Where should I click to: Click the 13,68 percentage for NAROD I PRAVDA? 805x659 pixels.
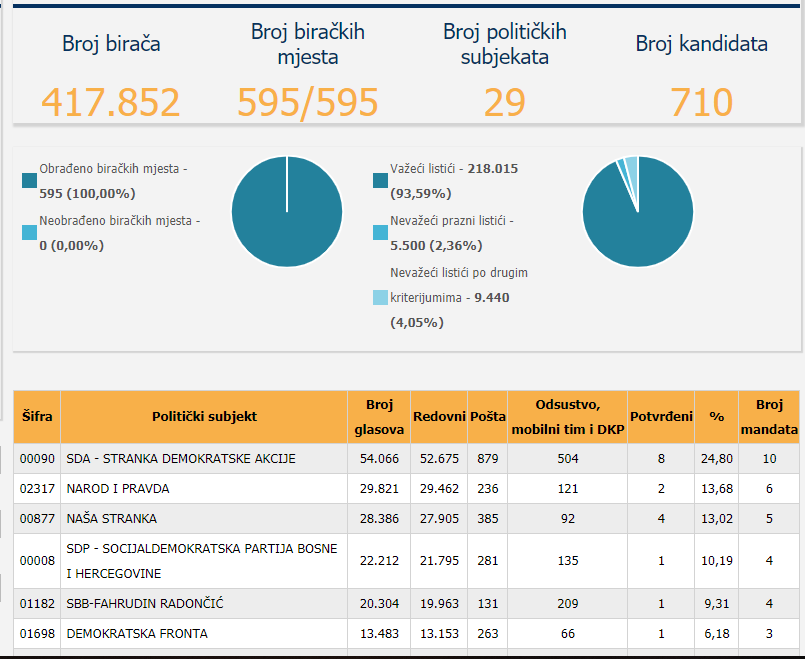717,489
